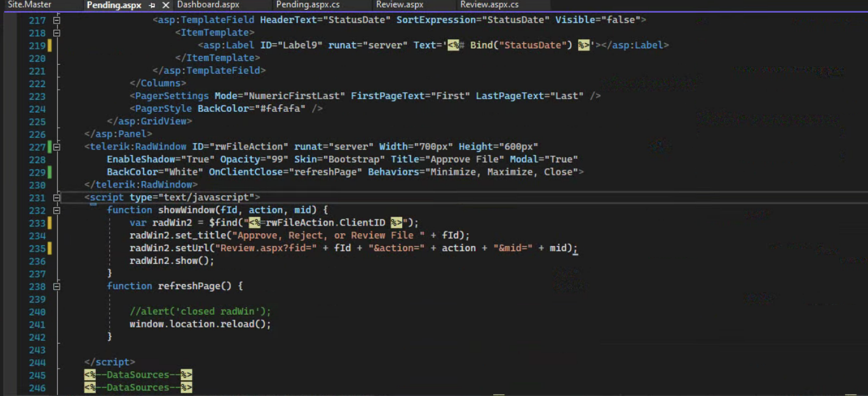Switch to the Site.Master tab

(x=29, y=4)
